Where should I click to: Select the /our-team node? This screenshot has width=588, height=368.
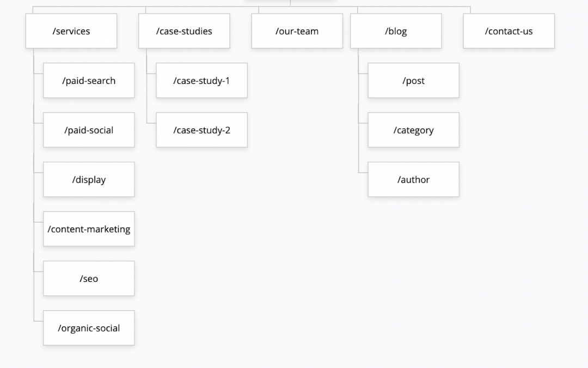pyautogui.click(x=297, y=31)
